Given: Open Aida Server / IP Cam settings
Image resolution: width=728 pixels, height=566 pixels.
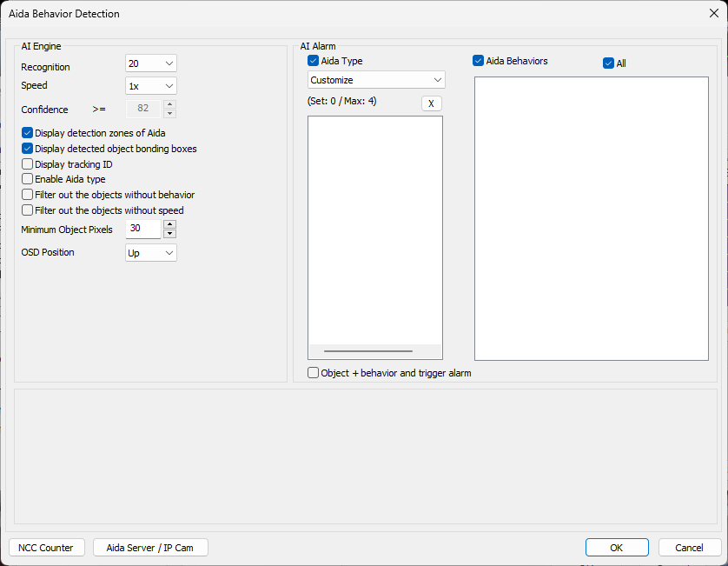Looking at the screenshot, I should (150, 548).
